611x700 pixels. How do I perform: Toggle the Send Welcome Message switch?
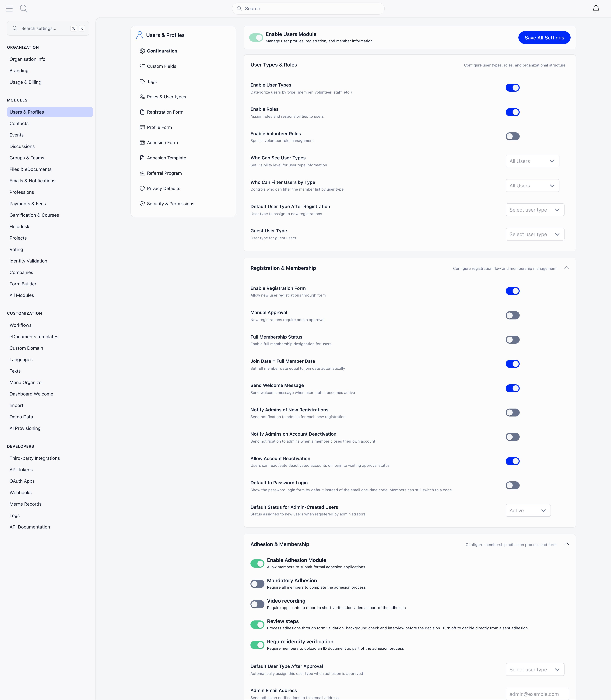pos(513,388)
